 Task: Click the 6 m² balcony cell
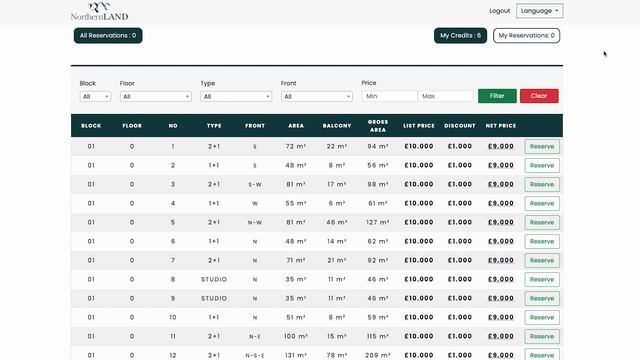[337, 203]
